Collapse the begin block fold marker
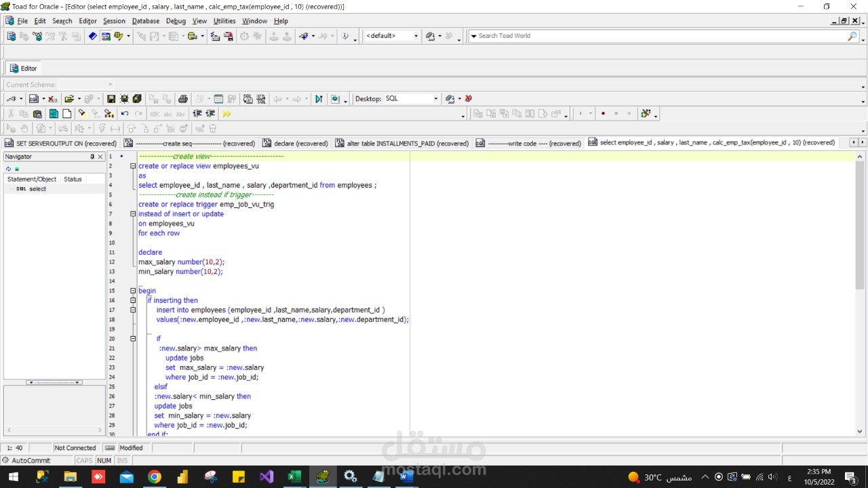This screenshot has height=488, width=868. 133,291
